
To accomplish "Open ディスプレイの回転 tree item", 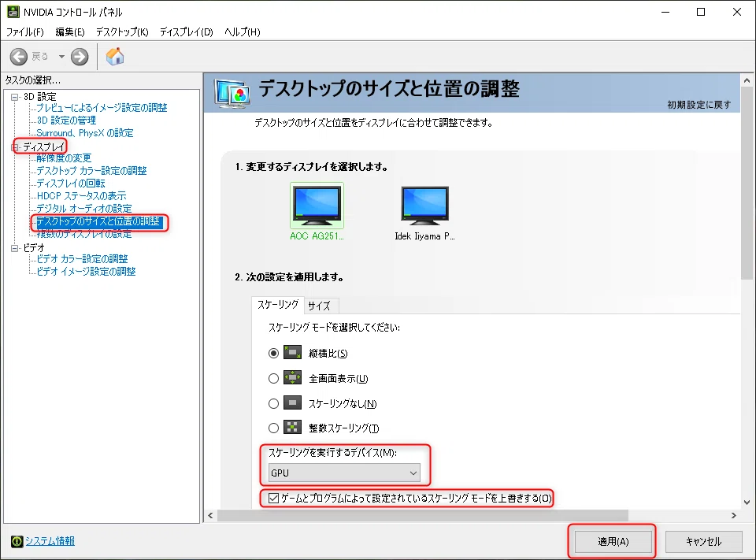I will pyautogui.click(x=71, y=184).
